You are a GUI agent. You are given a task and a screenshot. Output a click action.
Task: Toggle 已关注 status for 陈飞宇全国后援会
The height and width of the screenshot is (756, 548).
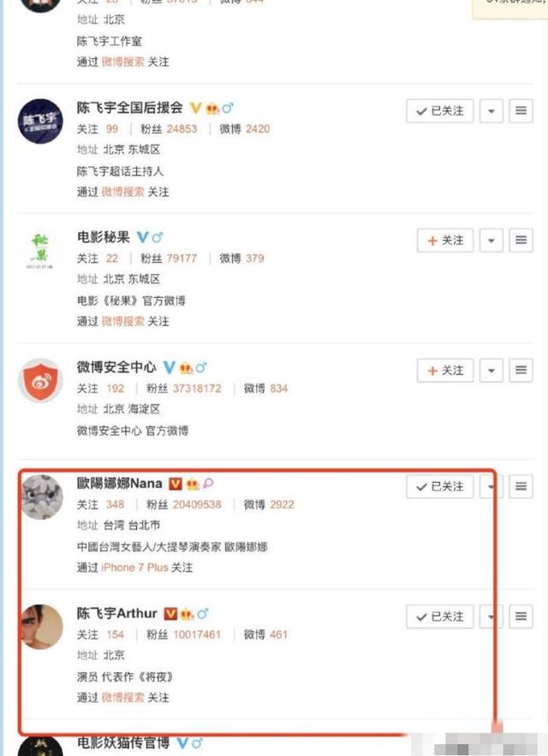pyautogui.click(x=439, y=111)
